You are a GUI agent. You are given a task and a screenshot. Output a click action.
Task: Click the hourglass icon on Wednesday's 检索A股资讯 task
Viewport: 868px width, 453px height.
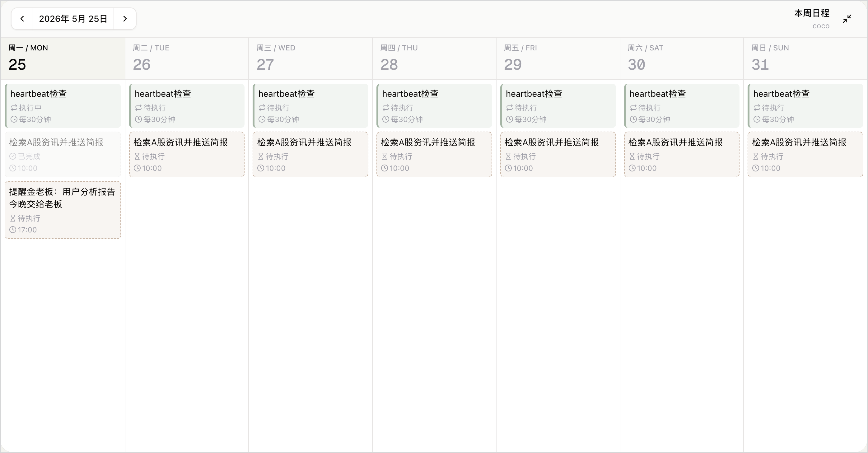coord(261,156)
